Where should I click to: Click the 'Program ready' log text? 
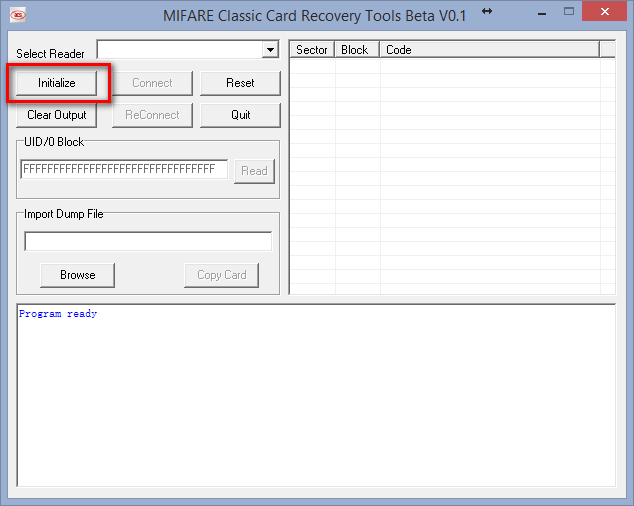tap(58, 314)
